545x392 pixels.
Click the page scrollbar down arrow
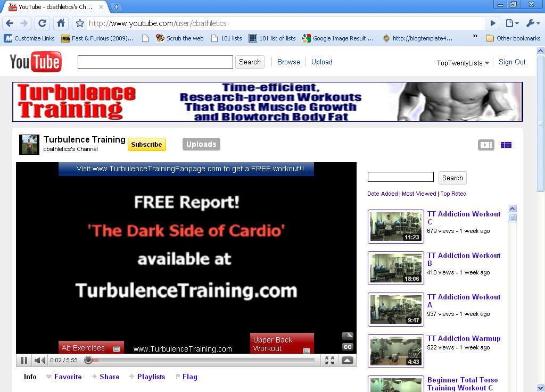coord(540,388)
